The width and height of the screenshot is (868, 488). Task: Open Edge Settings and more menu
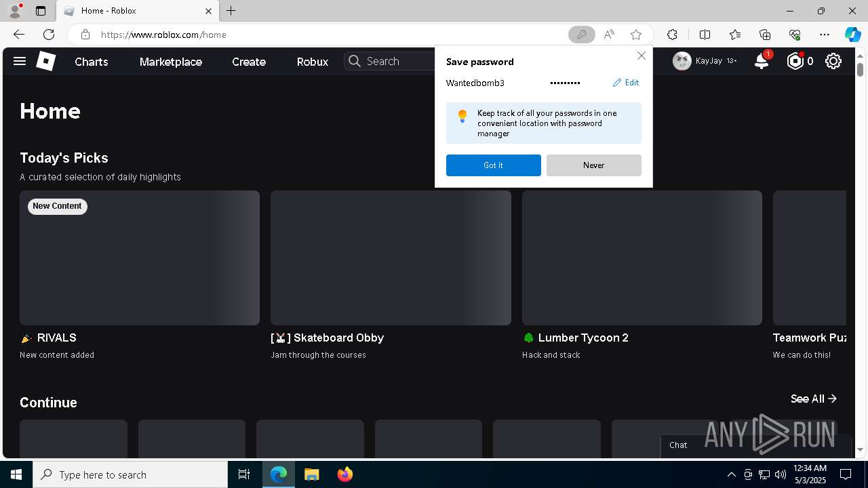(825, 35)
